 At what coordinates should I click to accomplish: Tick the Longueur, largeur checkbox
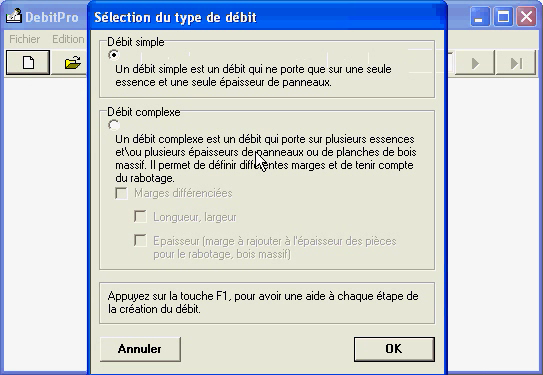pyautogui.click(x=140, y=217)
